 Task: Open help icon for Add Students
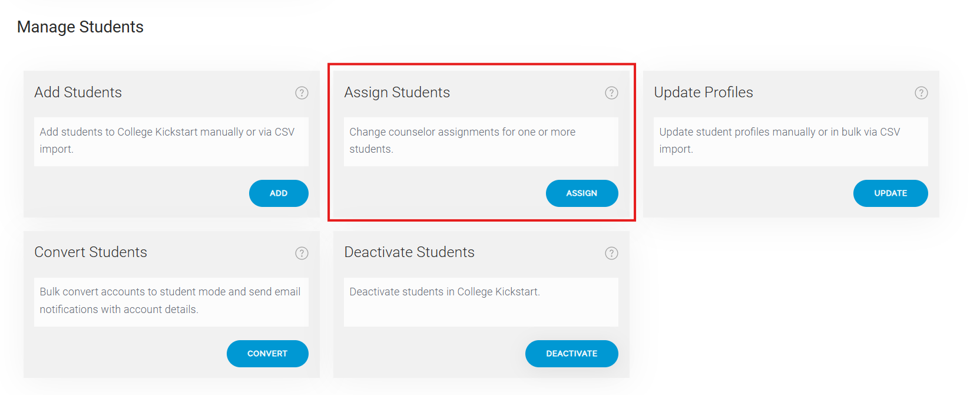point(302,93)
